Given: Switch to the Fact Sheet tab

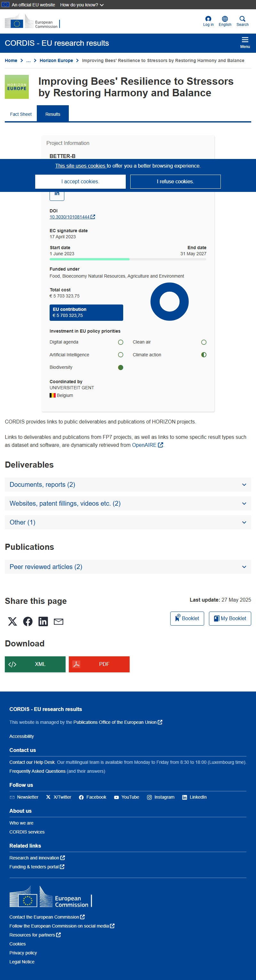Looking at the screenshot, I should click(x=20, y=114).
